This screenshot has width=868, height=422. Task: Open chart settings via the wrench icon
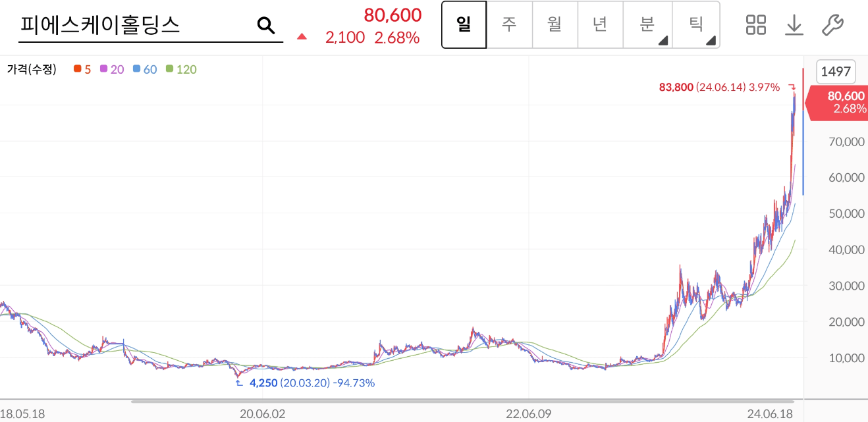point(834,24)
